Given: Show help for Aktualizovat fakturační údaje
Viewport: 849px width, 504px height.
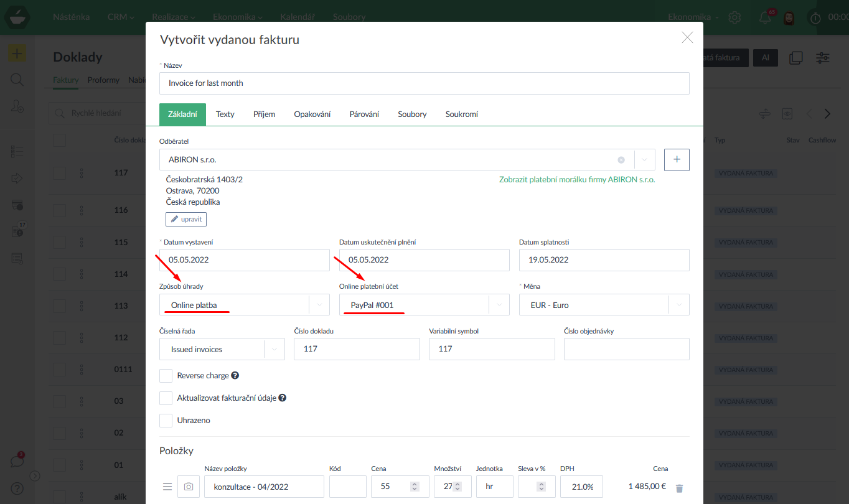Looking at the screenshot, I should [283, 398].
